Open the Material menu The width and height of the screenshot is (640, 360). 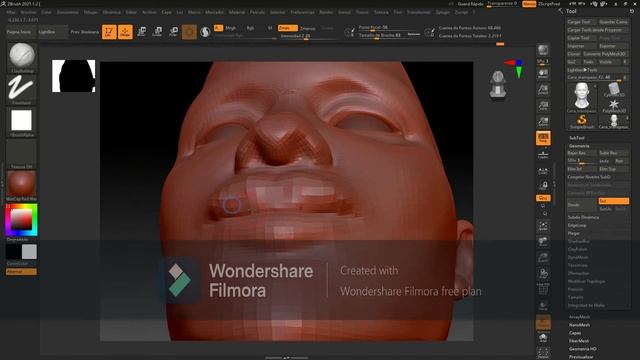[x=237, y=12]
